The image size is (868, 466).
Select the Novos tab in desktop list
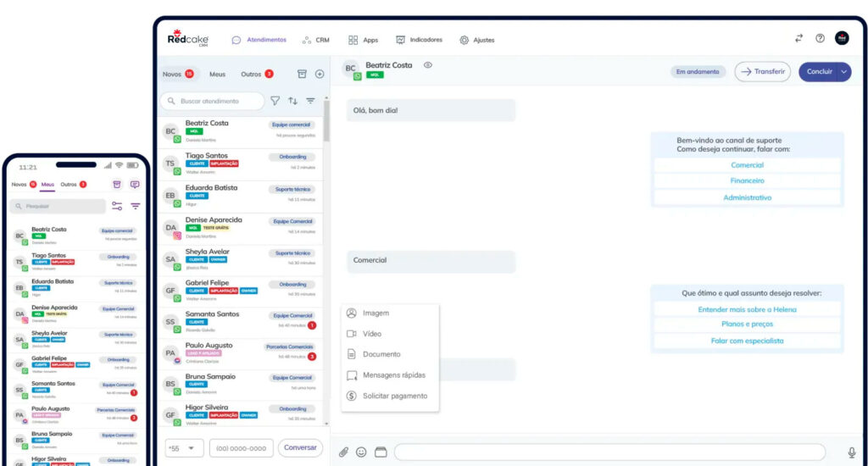click(x=178, y=74)
